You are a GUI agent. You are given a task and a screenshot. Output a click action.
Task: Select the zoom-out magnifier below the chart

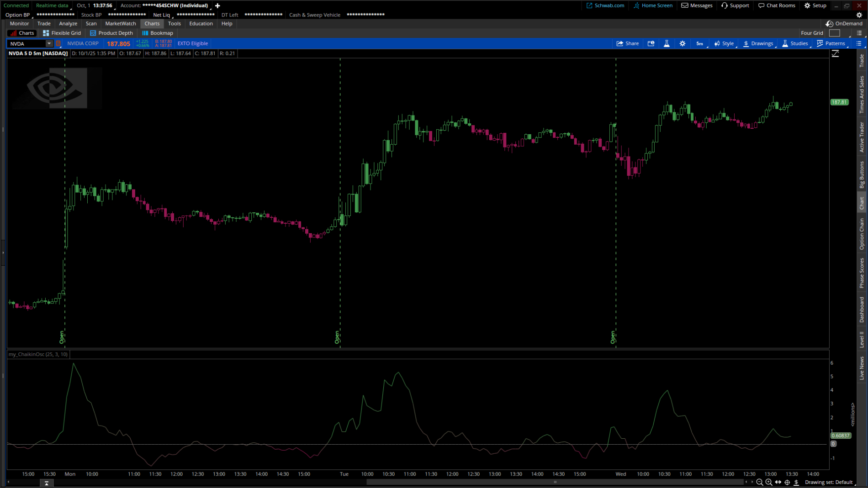(x=759, y=482)
